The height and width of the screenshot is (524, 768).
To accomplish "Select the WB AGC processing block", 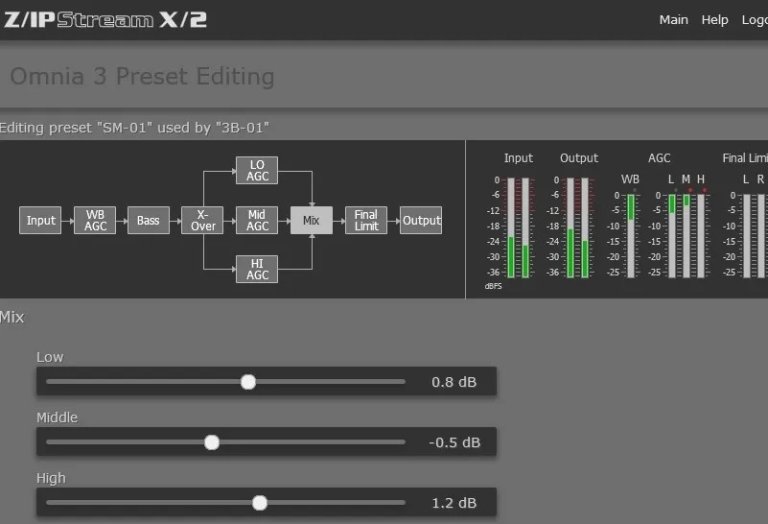I will tap(95, 220).
